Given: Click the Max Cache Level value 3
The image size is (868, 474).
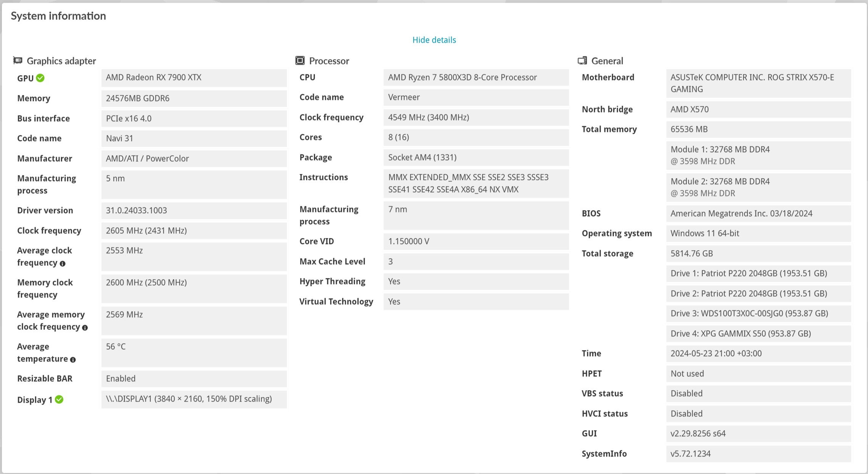Looking at the screenshot, I should pyautogui.click(x=476, y=262).
